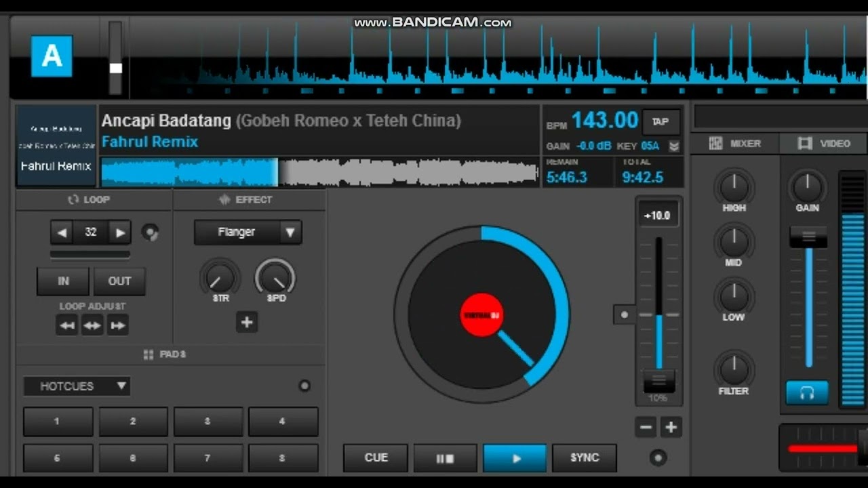Click the pause/stop button
This screenshot has width=868, height=488.
click(445, 458)
